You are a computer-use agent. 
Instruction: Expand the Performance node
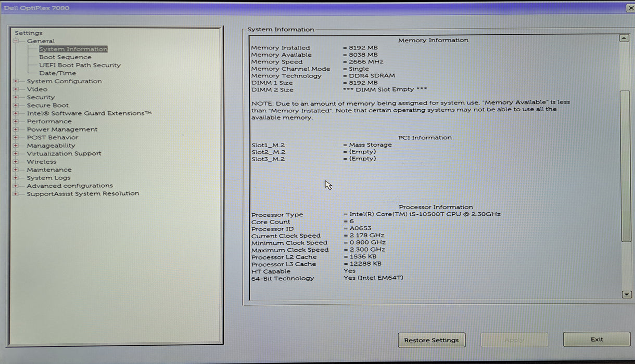coord(16,122)
